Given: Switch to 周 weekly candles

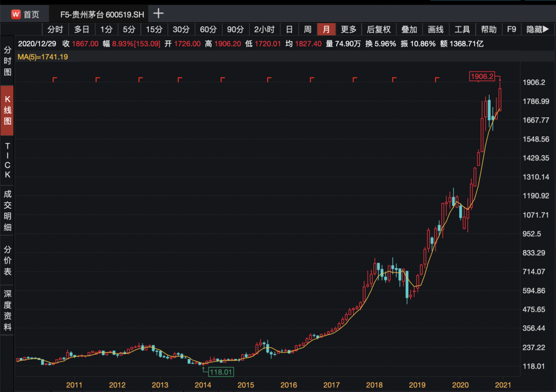Looking at the screenshot, I should [308, 29].
